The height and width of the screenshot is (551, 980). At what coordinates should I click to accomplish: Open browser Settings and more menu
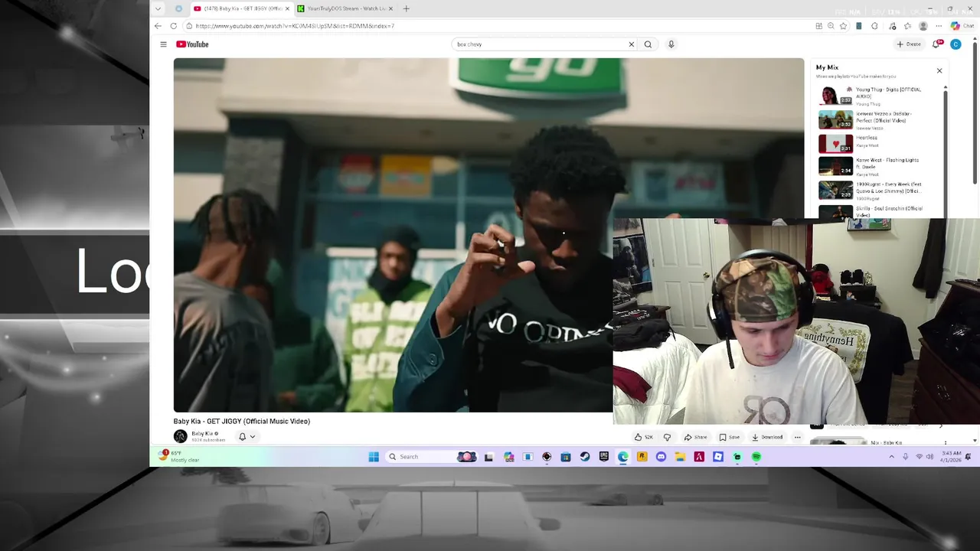(x=939, y=26)
